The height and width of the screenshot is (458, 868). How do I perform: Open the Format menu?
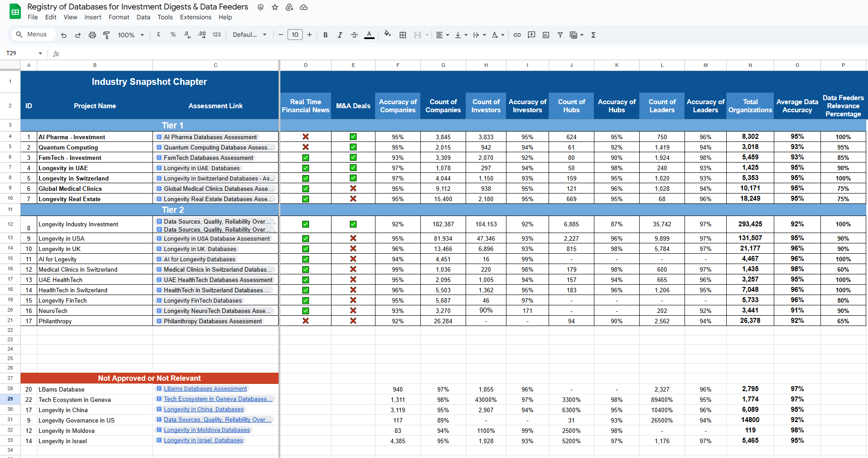118,17
